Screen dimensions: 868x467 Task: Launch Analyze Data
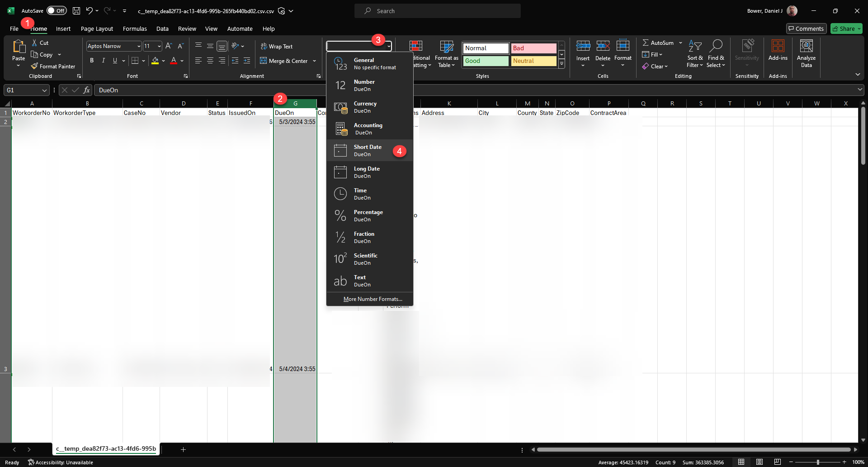807,53
